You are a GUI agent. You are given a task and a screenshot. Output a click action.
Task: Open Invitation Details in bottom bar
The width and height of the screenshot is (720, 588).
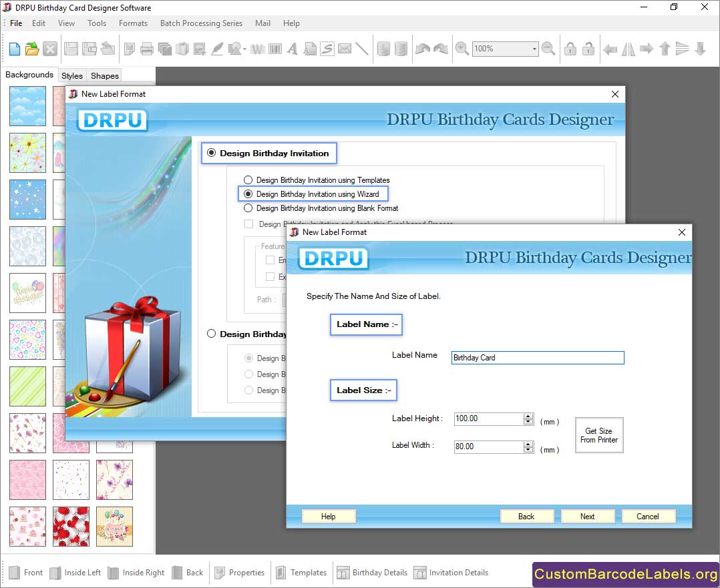451,573
